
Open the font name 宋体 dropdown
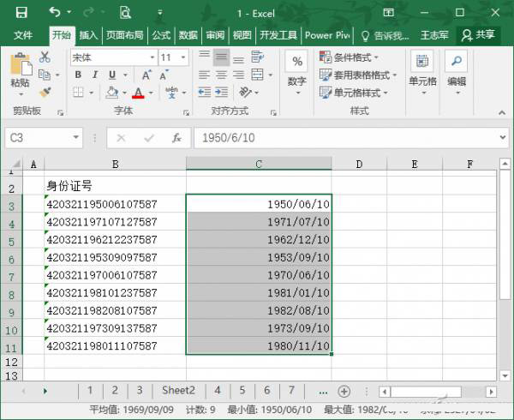152,57
